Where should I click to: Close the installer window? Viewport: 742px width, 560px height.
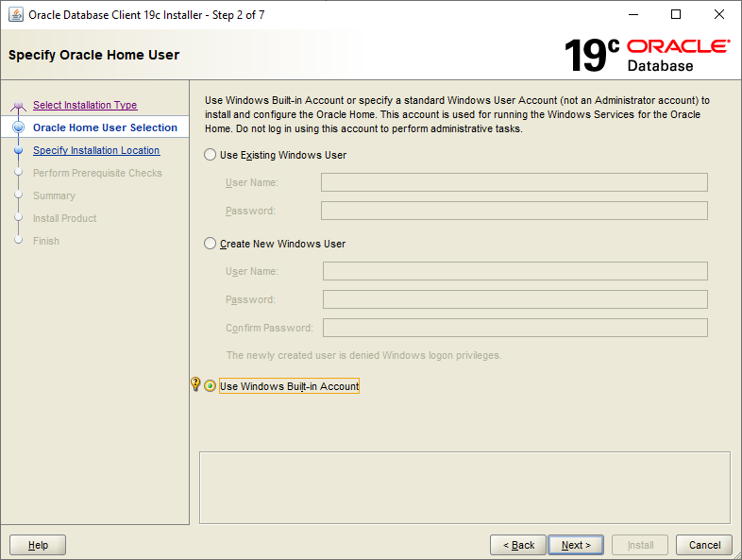coord(719,15)
